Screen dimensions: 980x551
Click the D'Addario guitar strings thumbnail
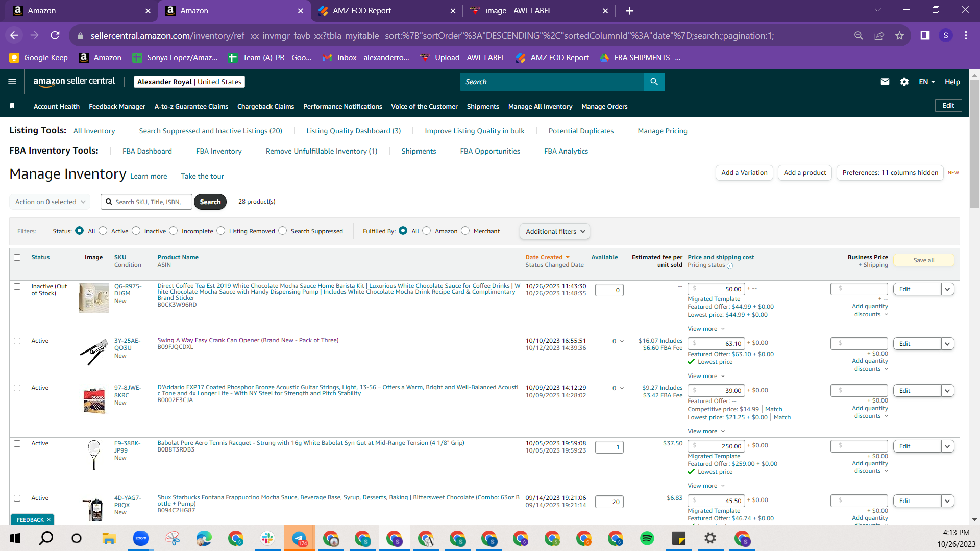pyautogui.click(x=94, y=400)
